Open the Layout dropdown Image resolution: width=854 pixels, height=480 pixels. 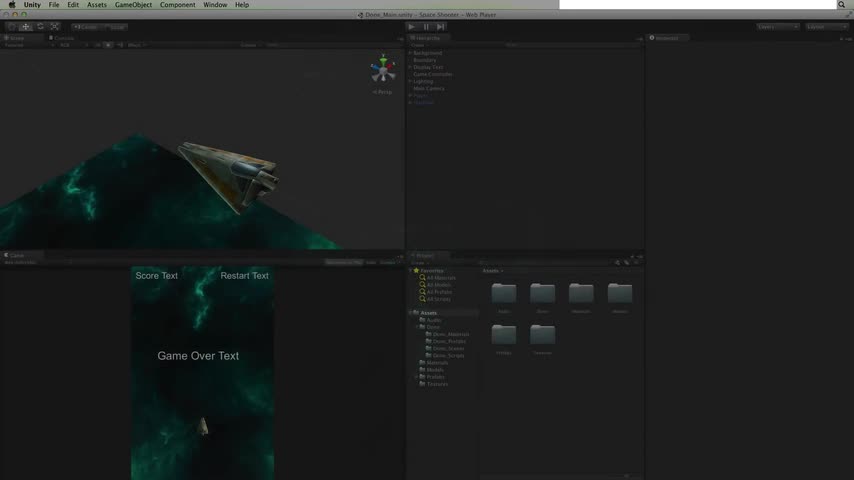coord(826,27)
